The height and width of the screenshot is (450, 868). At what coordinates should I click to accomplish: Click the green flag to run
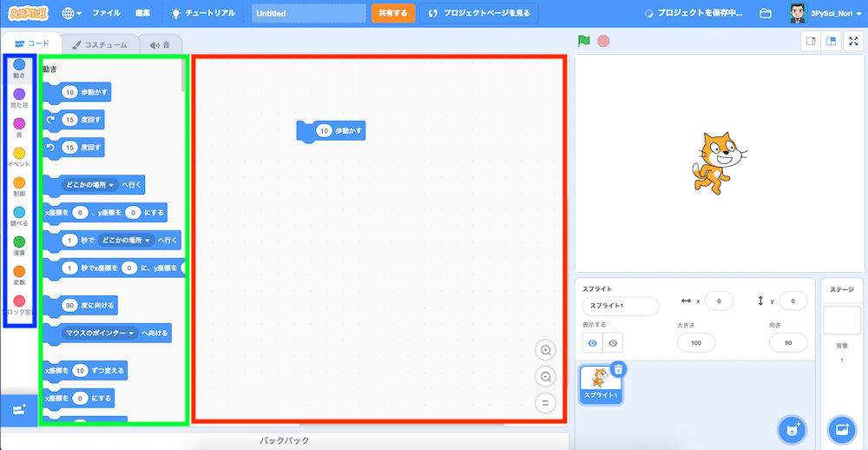pyautogui.click(x=583, y=41)
